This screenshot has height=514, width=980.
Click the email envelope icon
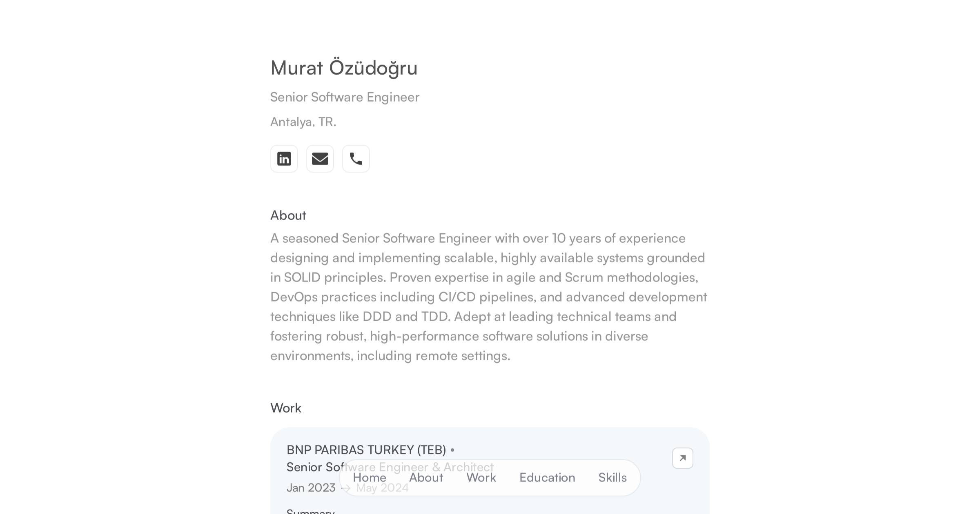click(x=320, y=159)
